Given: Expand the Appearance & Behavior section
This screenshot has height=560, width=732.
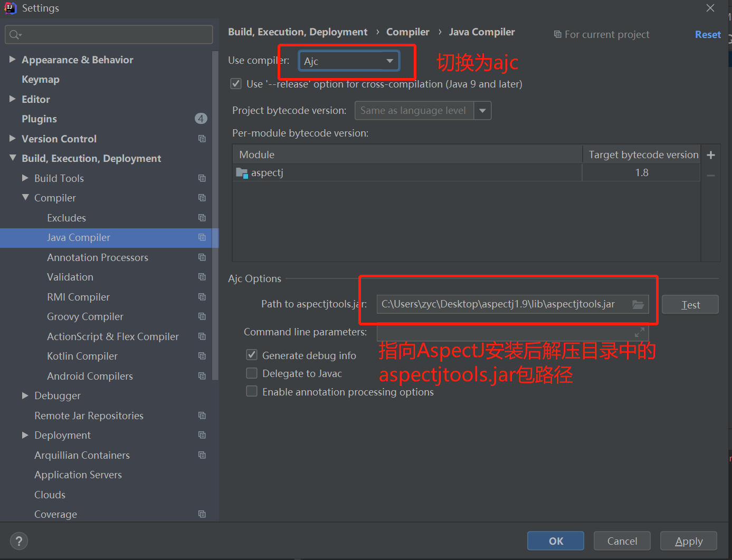Looking at the screenshot, I should point(12,60).
